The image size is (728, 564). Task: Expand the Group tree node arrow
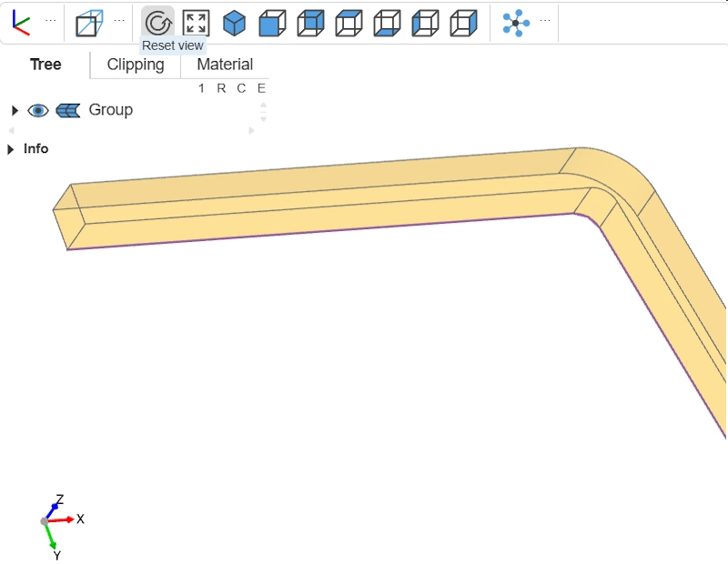(x=15, y=110)
